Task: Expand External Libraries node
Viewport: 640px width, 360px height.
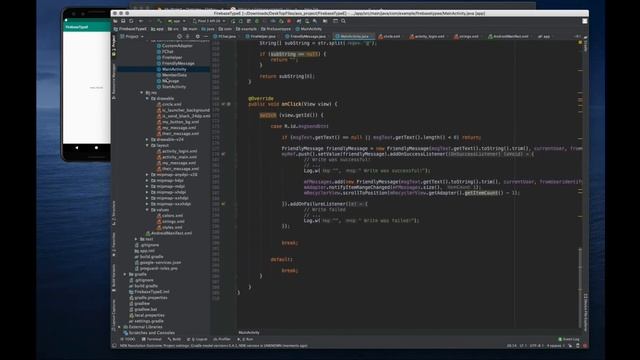Action: [x=120, y=327]
